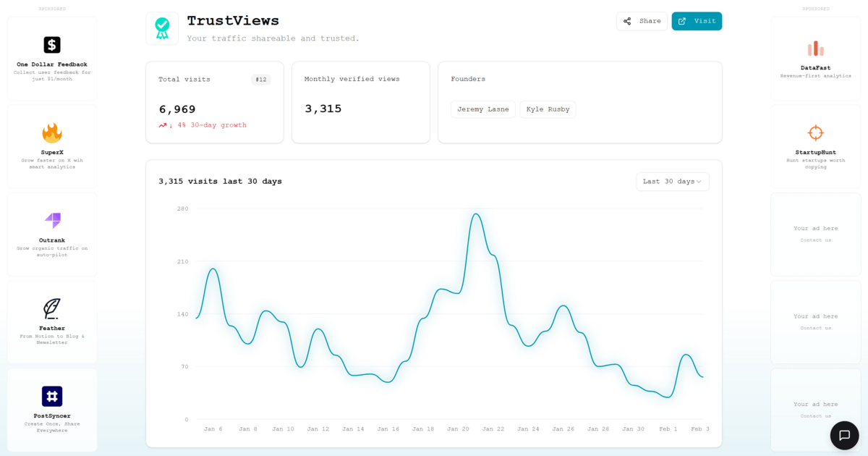Click the bottom Your ad here slot
The image size is (868, 456).
(816, 410)
